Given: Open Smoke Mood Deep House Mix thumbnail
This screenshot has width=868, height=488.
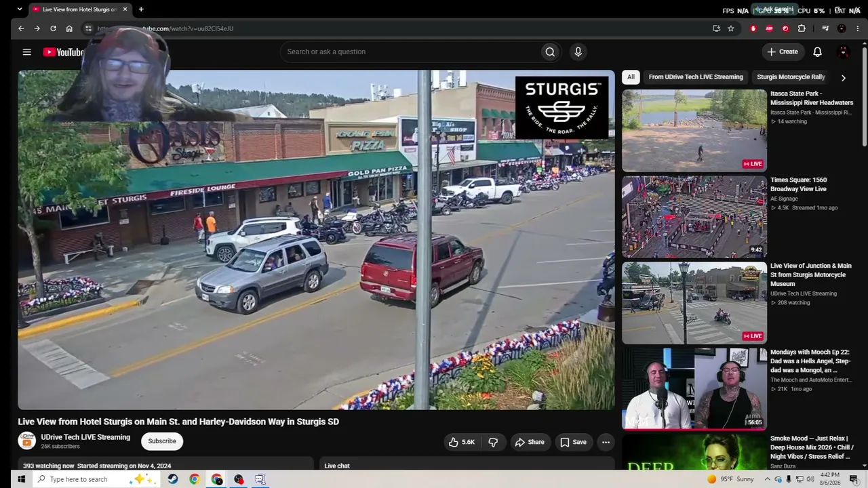Looking at the screenshot, I should (x=694, y=451).
